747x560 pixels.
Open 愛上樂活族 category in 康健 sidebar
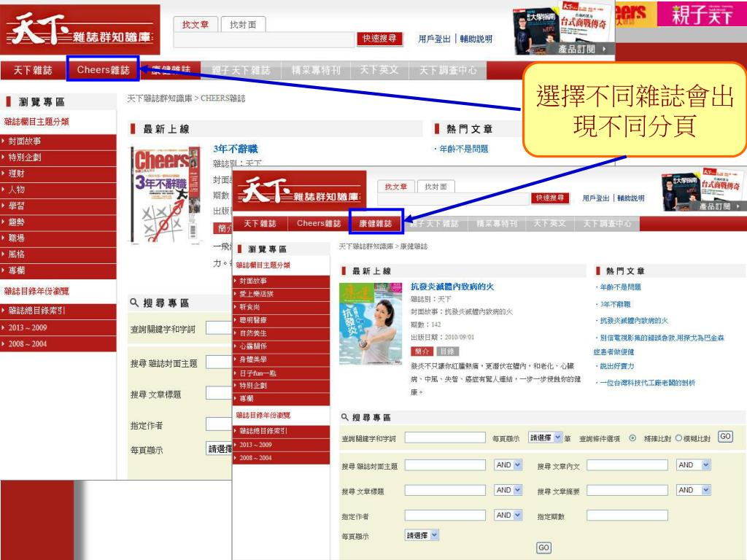pos(282,294)
